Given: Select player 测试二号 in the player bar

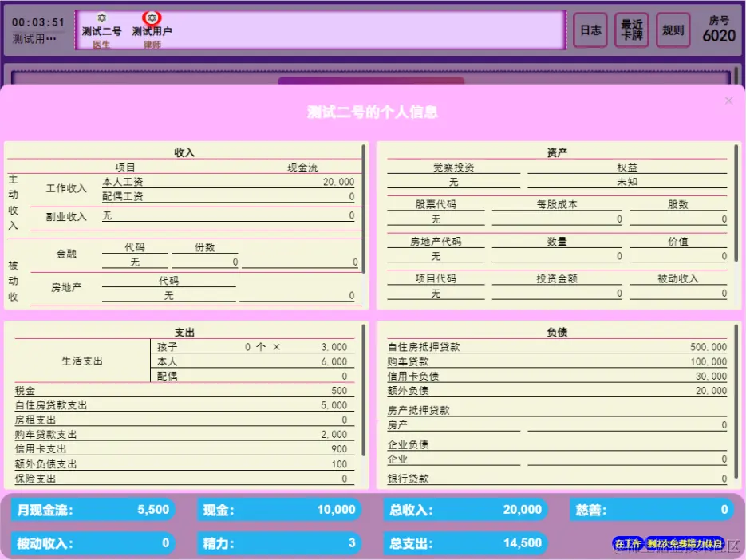Looking at the screenshot, I should 101,31.
